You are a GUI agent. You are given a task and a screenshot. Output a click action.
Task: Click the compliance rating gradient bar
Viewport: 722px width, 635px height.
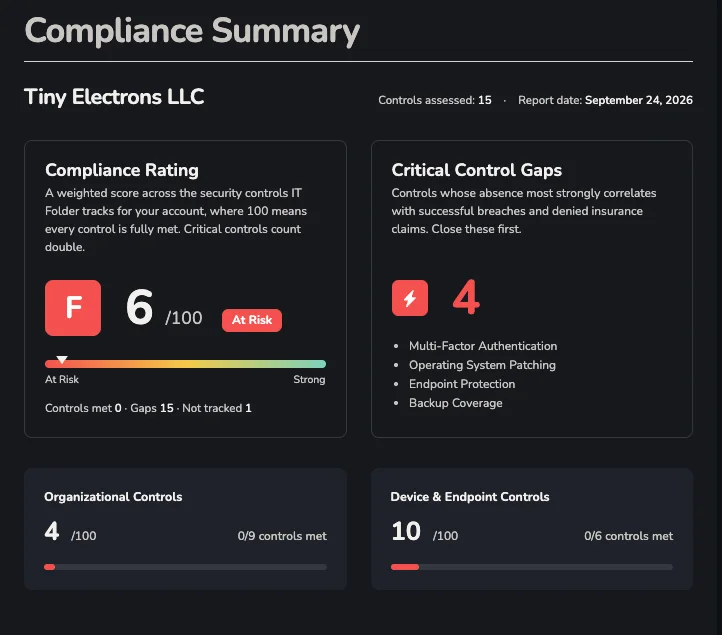(186, 364)
